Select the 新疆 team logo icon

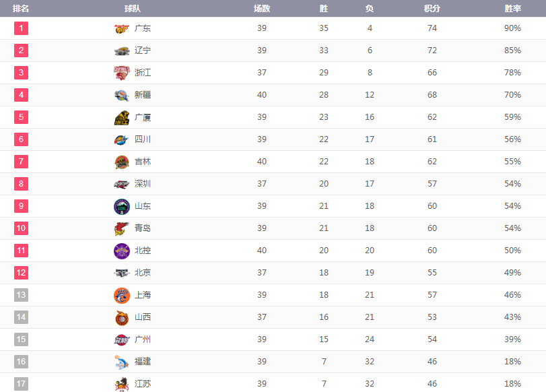pos(122,95)
